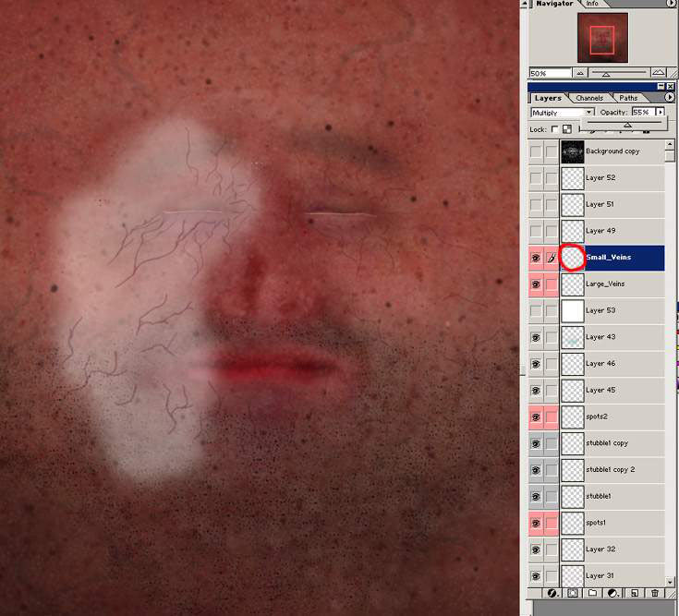The height and width of the screenshot is (616, 679).
Task: Click the Add layer style icon
Action: pyautogui.click(x=552, y=592)
